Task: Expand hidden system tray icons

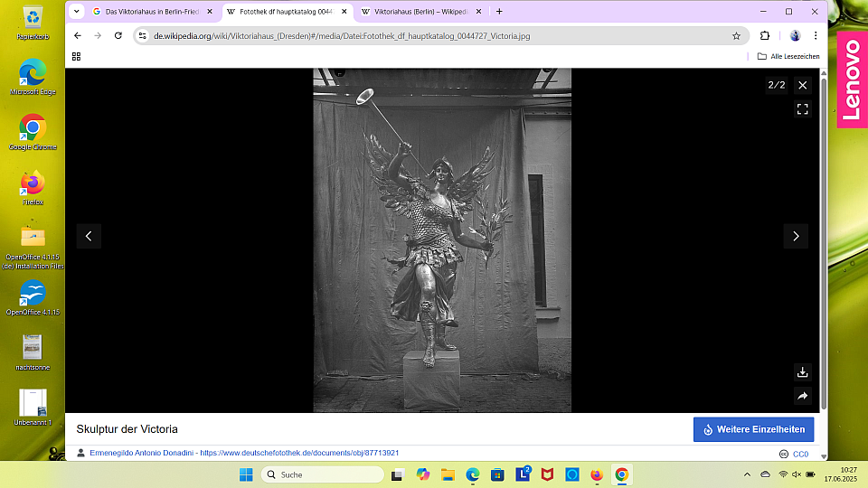Action: [x=747, y=474]
